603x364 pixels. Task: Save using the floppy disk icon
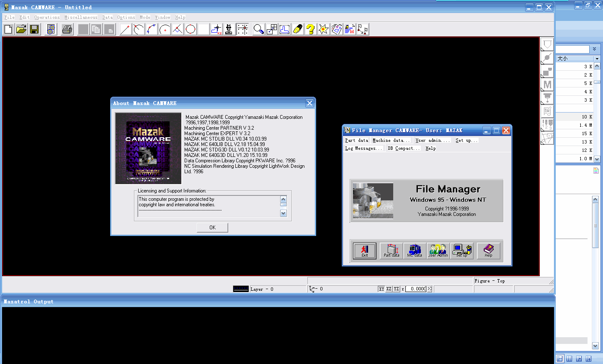[x=34, y=29]
